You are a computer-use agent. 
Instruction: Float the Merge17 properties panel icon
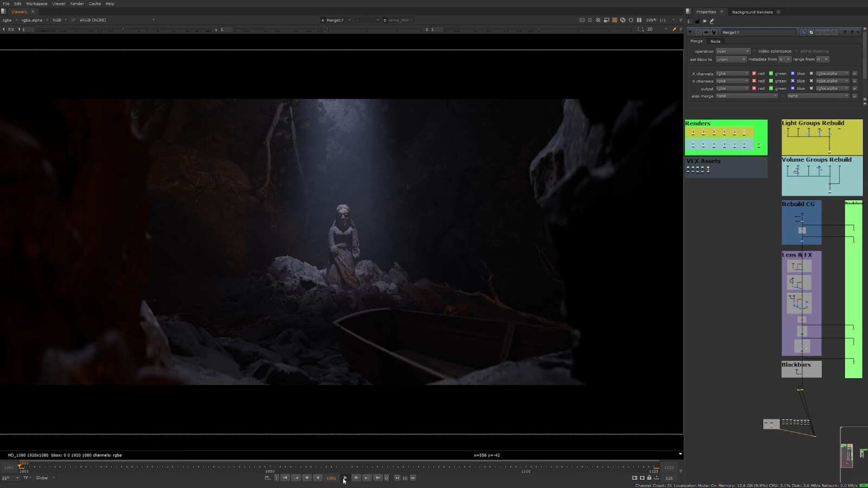pos(852,33)
